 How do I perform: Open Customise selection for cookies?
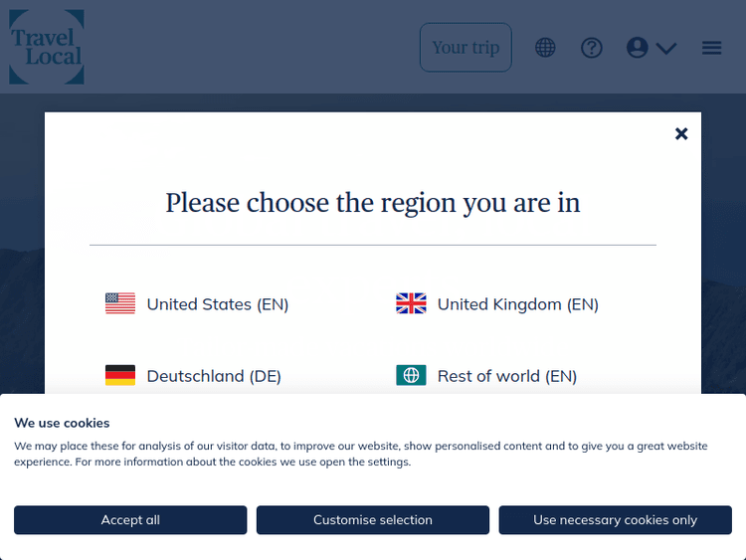[x=373, y=520]
